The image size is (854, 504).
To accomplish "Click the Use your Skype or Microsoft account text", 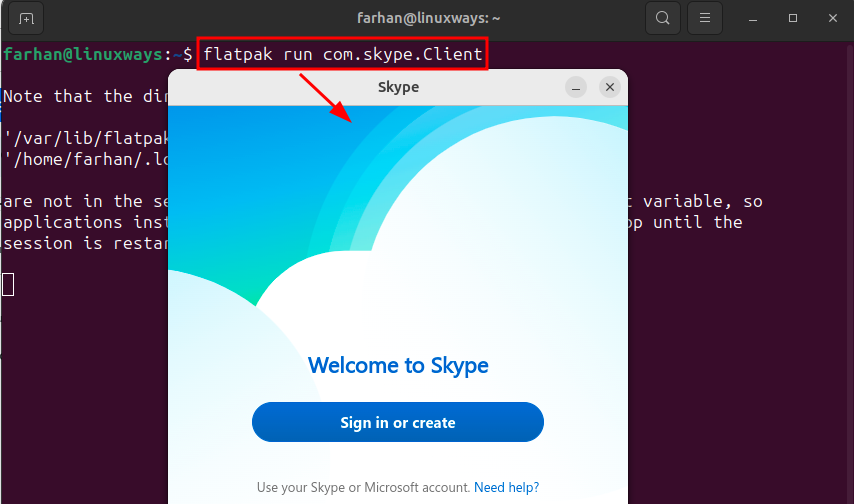I will point(363,487).
